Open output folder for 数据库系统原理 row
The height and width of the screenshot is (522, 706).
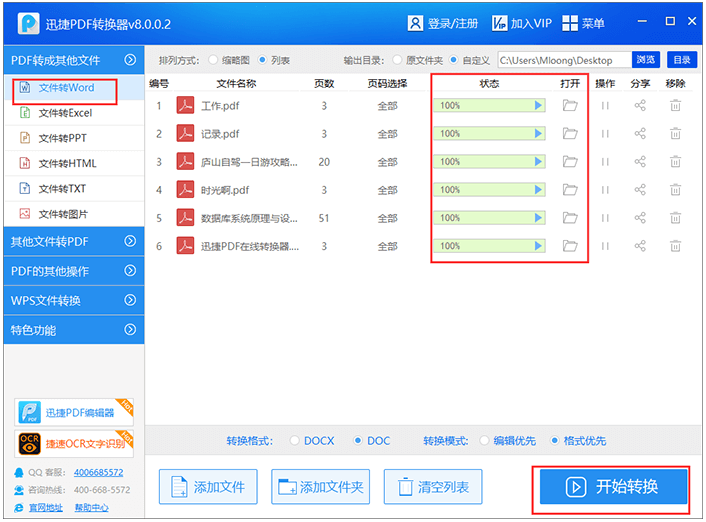570,218
